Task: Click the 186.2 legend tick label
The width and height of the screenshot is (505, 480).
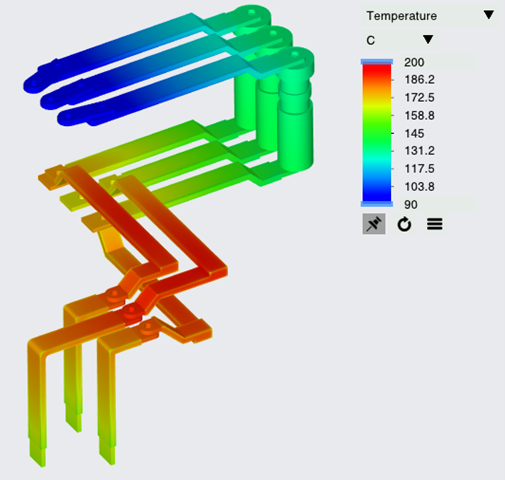Action: (419, 80)
